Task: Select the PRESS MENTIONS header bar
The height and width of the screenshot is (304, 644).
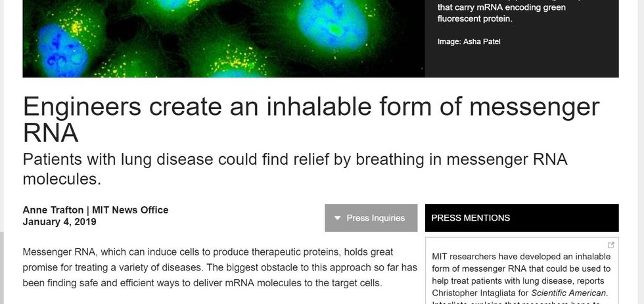Action: (x=521, y=218)
